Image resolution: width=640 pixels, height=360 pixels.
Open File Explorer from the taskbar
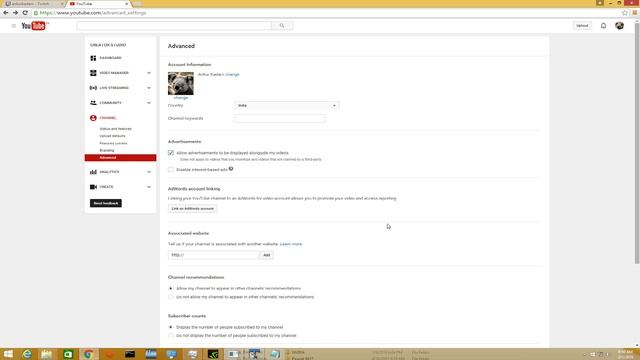click(x=47, y=354)
